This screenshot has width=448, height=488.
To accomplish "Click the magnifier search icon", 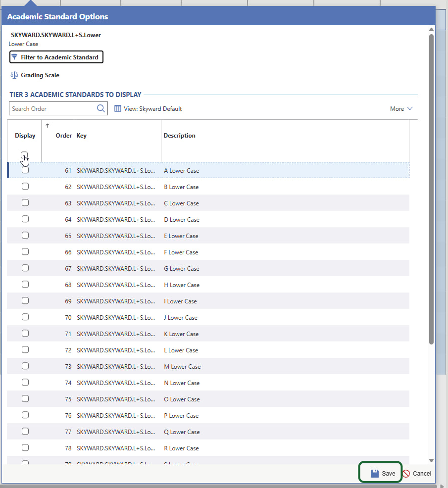I will coord(101,108).
